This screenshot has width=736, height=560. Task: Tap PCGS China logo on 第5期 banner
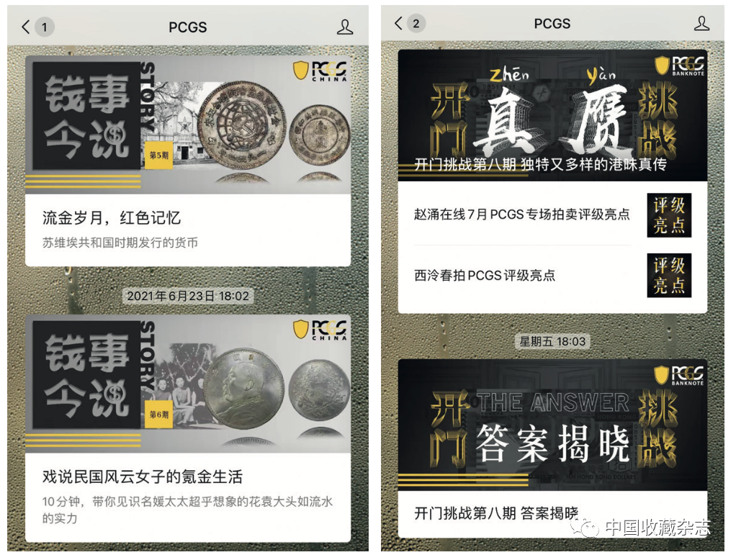(320, 71)
